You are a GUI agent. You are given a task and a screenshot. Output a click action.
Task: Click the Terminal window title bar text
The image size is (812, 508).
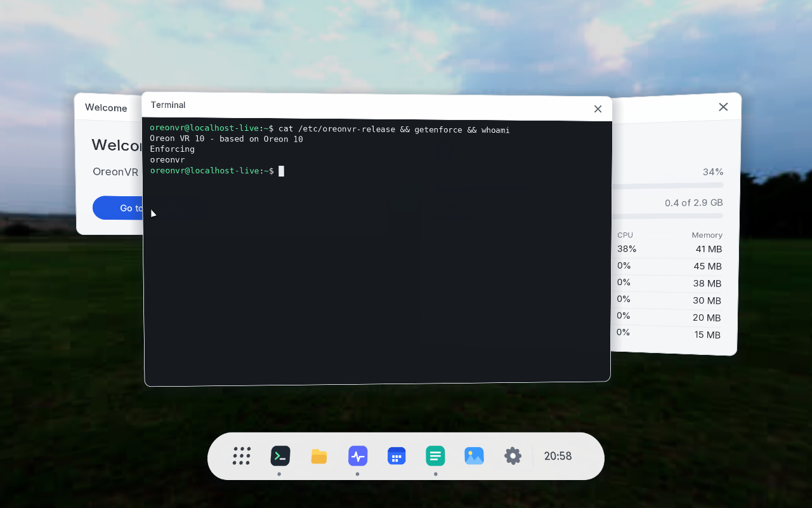point(168,105)
